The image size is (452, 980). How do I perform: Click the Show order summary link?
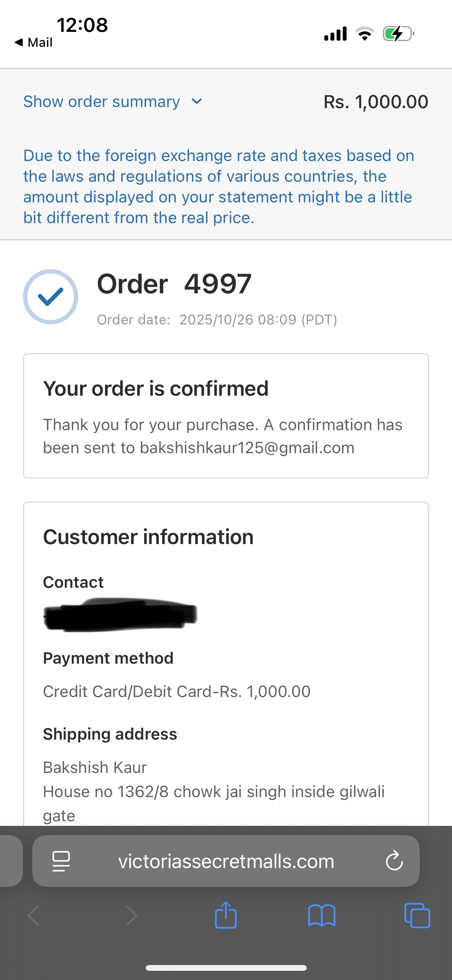point(102,102)
